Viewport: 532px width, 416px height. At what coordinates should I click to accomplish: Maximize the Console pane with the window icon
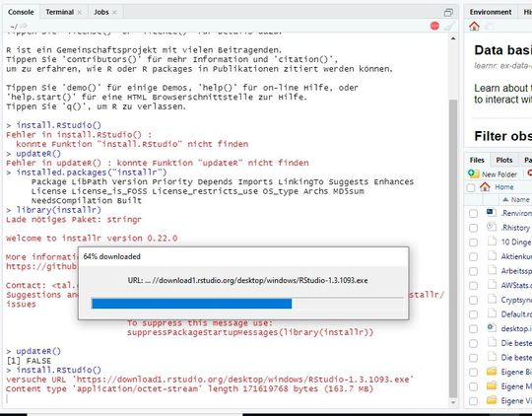(448, 13)
